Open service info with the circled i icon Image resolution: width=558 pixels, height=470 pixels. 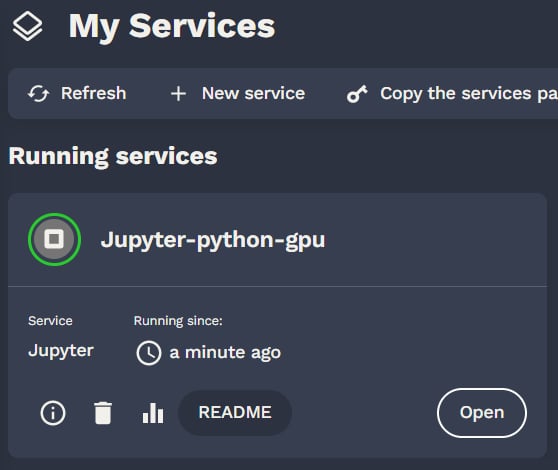(53, 413)
